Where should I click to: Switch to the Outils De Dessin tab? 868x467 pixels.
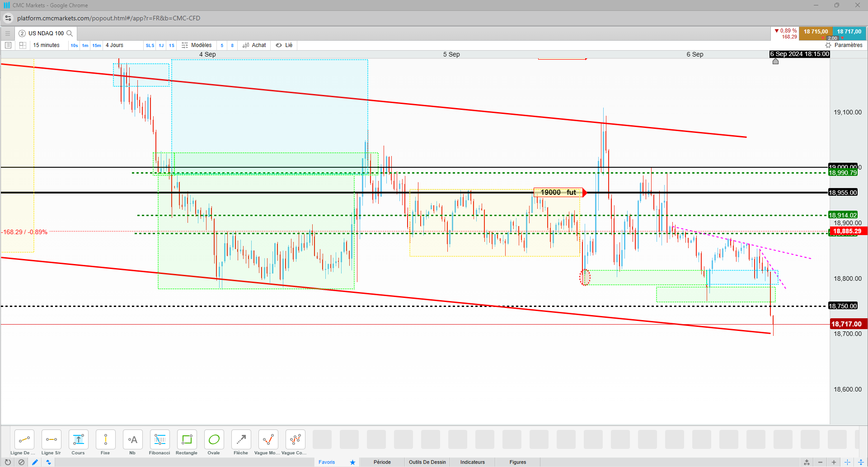[427, 462]
